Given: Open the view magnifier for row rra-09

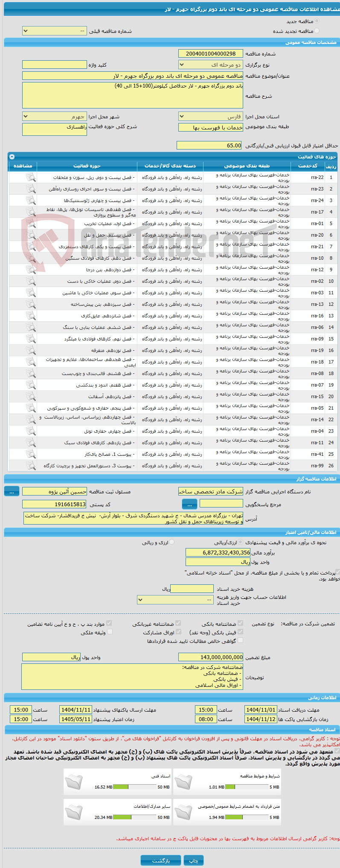Looking at the screenshot, I should 31,339.
